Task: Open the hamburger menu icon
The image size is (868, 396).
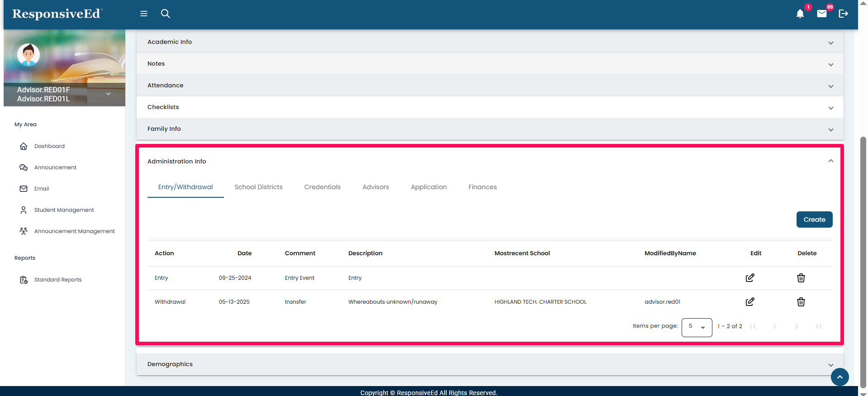Action: [x=144, y=14]
